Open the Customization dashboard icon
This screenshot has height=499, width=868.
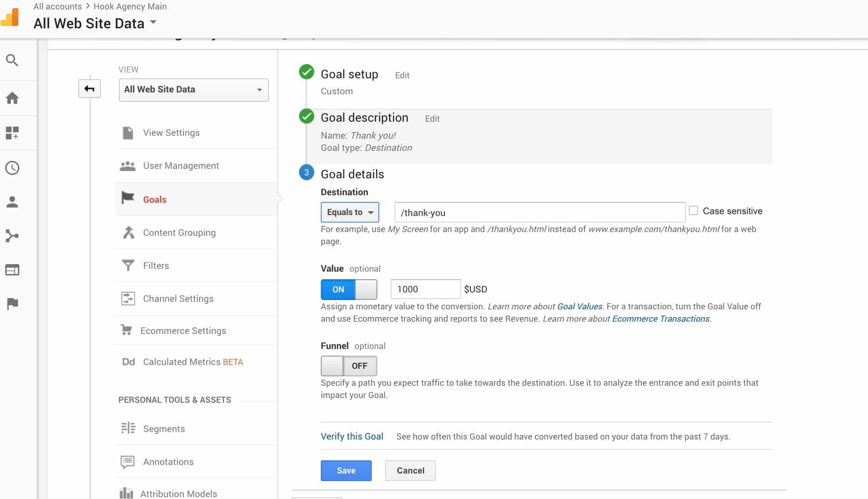coord(12,133)
